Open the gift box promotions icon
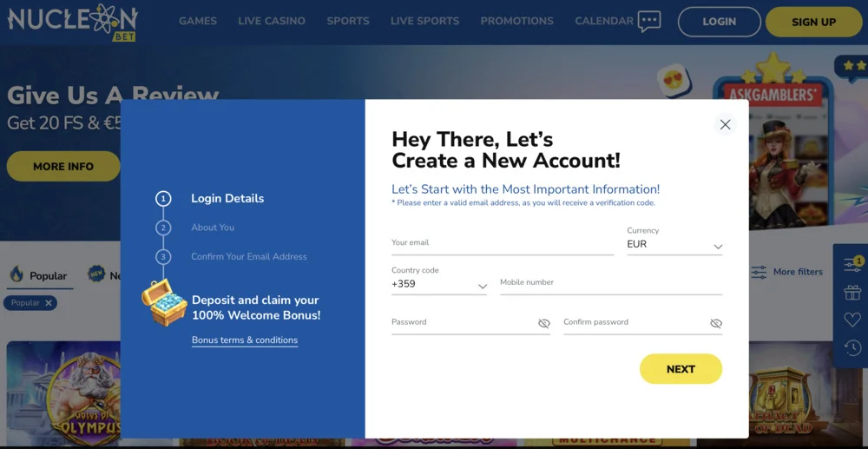Screen dimensions: 868x449 [x=852, y=292]
